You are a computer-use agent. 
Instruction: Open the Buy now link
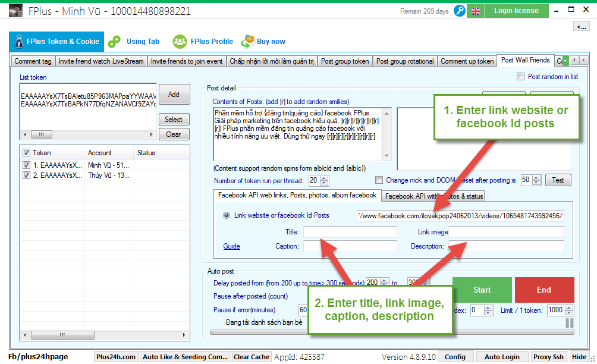coord(271,42)
